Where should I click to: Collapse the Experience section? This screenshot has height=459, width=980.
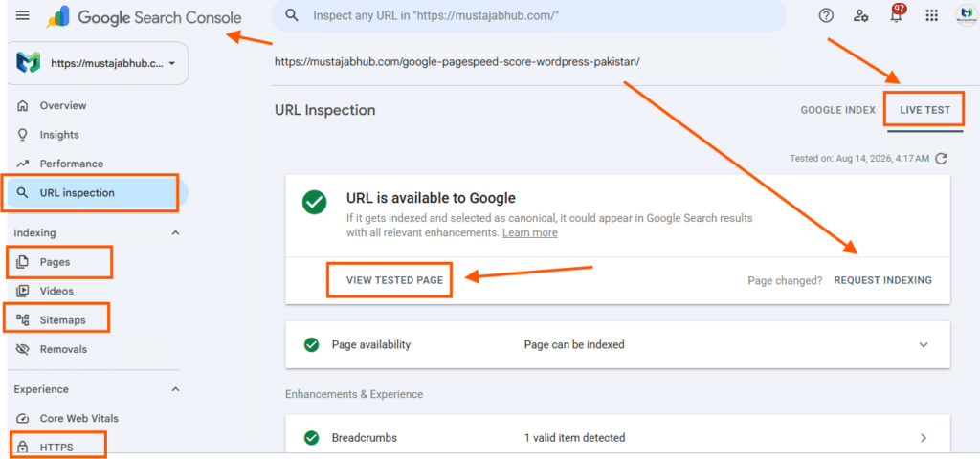click(x=176, y=389)
